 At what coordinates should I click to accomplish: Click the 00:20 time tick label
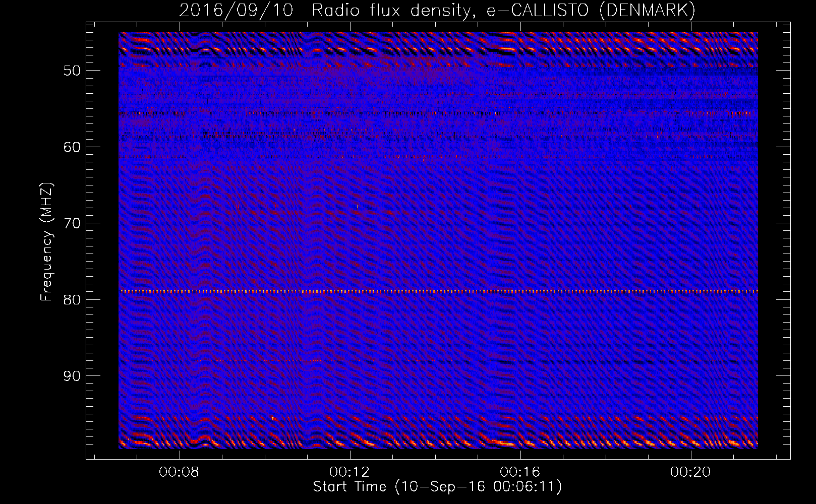(x=690, y=472)
